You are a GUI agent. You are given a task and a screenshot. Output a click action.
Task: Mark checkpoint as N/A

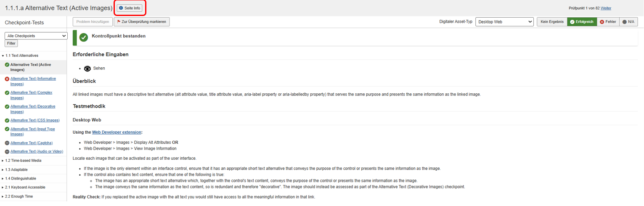(628, 22)
